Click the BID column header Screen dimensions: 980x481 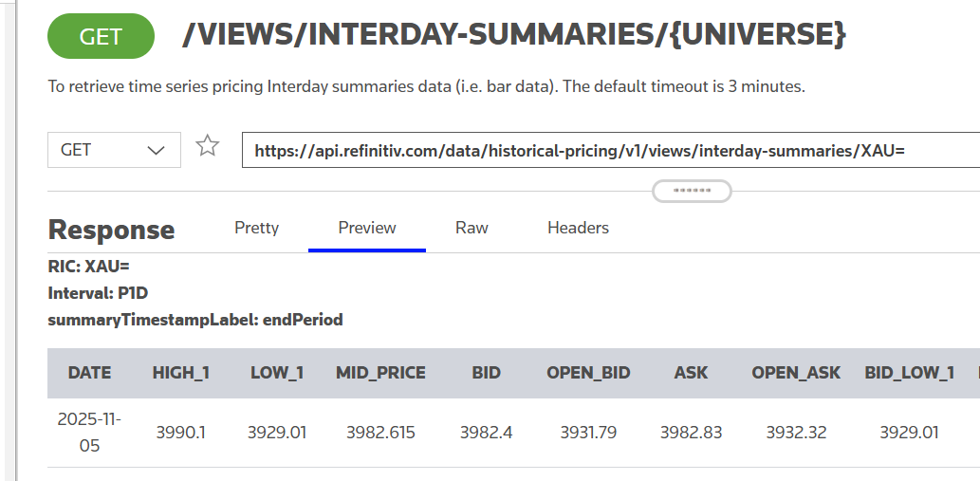[486, 373]
